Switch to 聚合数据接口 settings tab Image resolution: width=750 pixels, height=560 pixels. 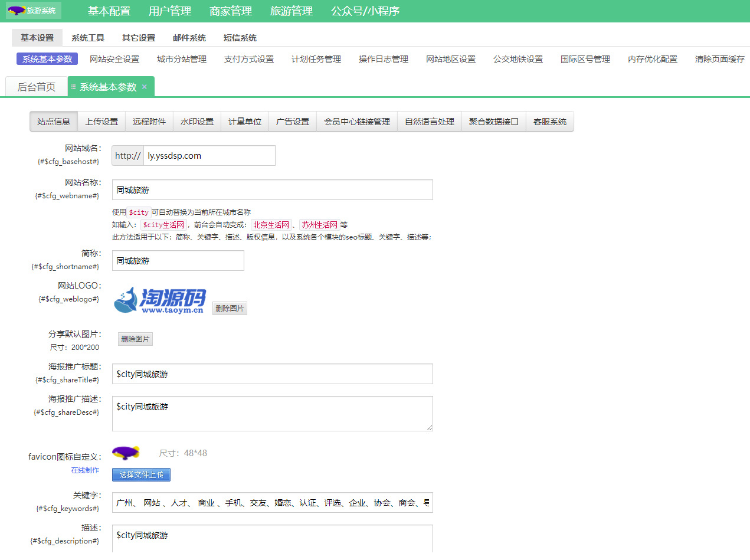(x=494, y=122)
